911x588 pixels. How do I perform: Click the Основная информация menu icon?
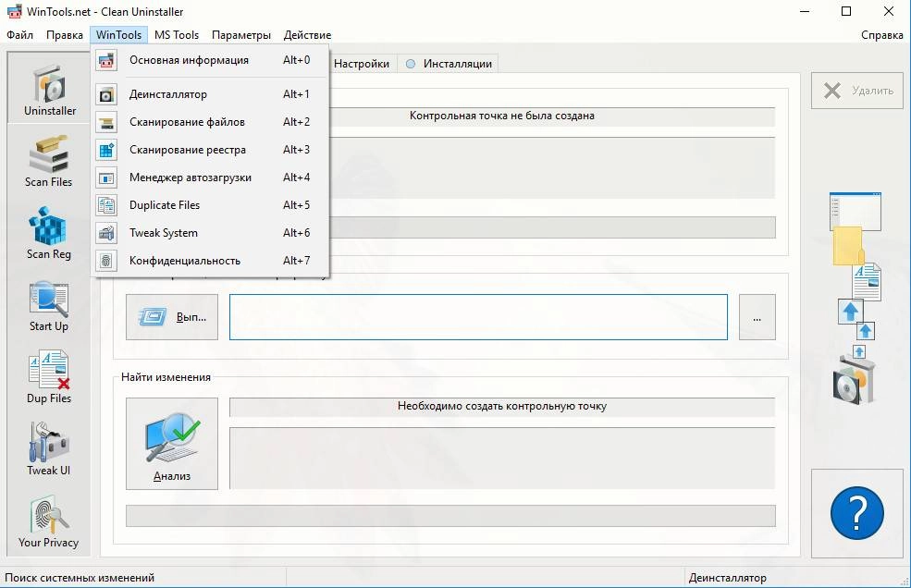point(106,60)
